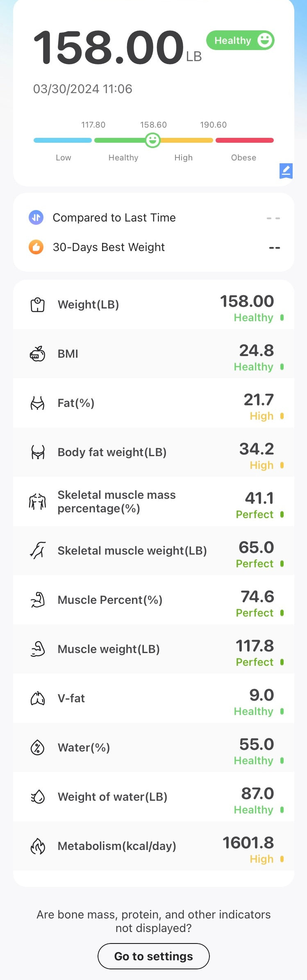Tap the status pill beside Metabolism High
This screenshot has height=980, width=307.
coord(282,859)
